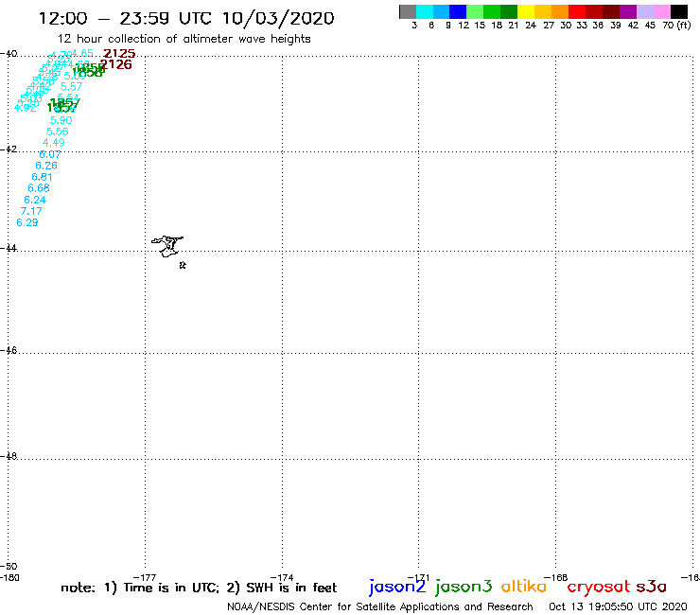The image size is (700, 615).
Task: Click the jason2 satellite label
Action: [397, 588]
